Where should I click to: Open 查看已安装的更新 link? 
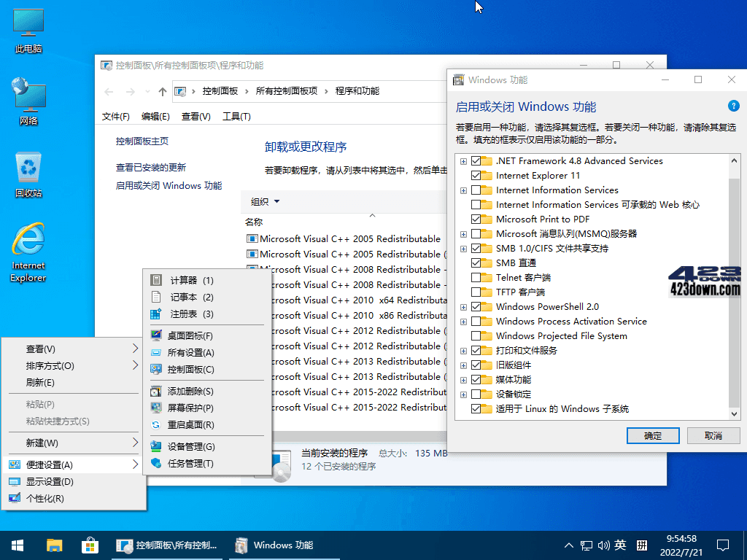click(154, 168)
